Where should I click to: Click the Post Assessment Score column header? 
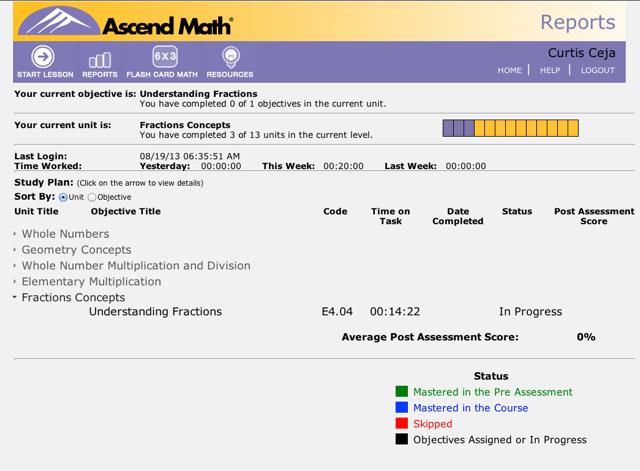[593, 216]
